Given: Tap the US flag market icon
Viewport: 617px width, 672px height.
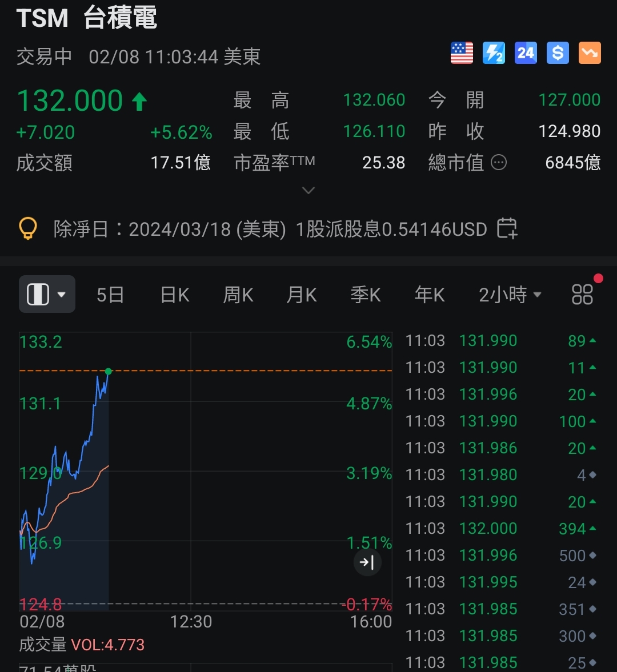Looking at the screenshot, I should [x=462, y=53].
